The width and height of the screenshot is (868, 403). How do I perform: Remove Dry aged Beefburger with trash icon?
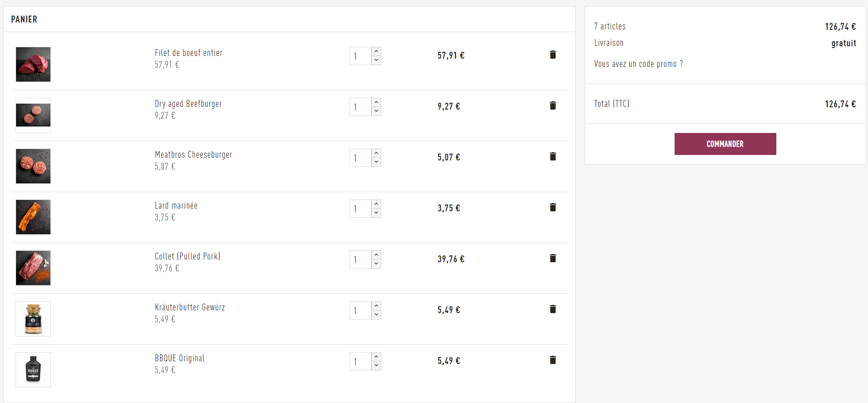click(x=553, y=106)
